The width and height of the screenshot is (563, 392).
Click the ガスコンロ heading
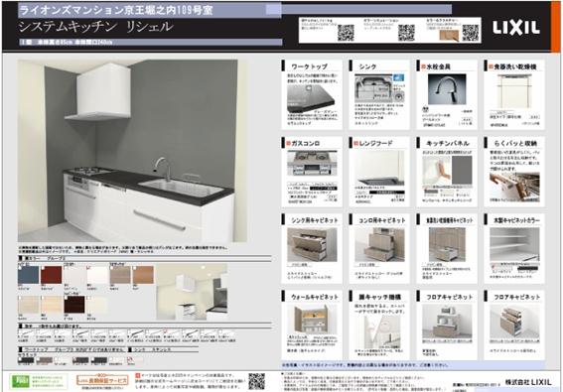point(306,143)
